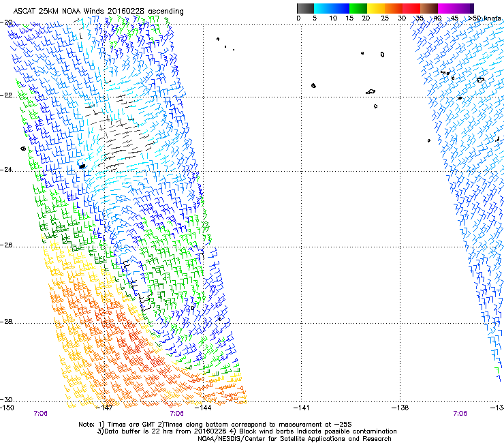
Task: Click the longitude label '-150'
Action: click(7, 408)
